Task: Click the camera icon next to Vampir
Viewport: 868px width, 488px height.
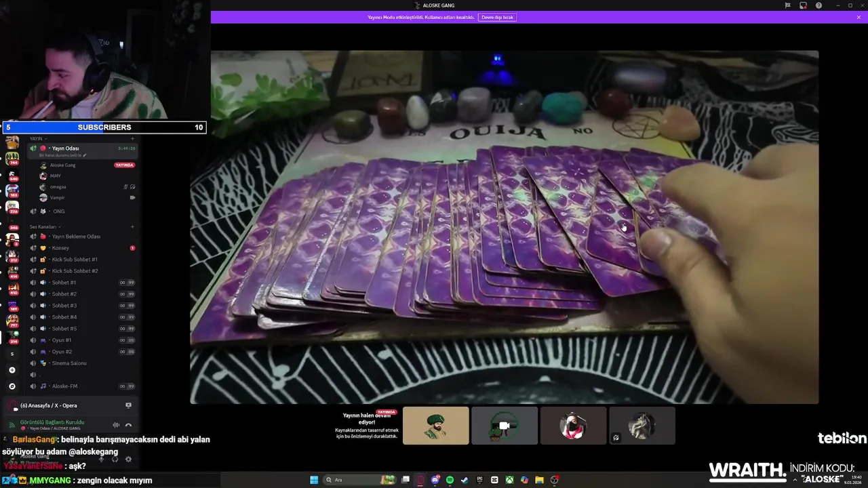Action: (132, 198)
